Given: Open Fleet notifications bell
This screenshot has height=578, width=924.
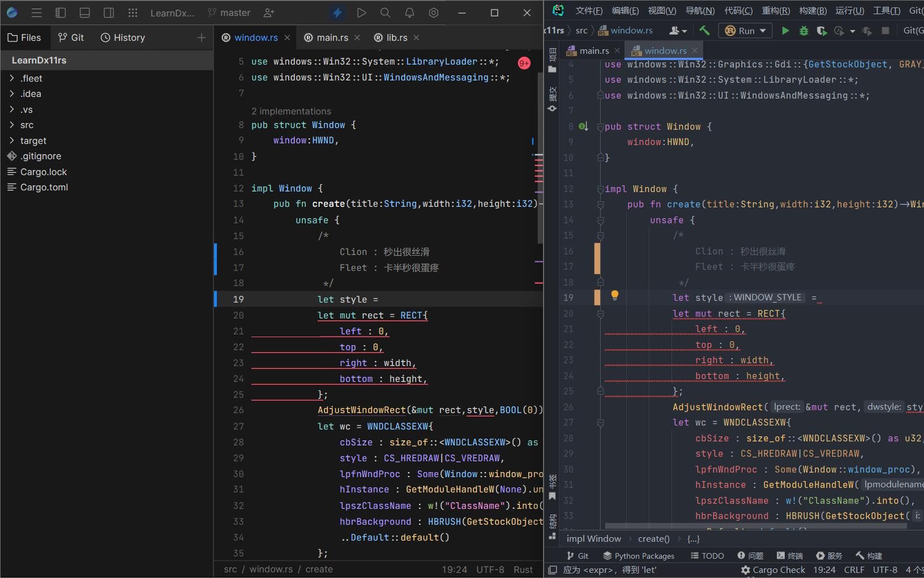Looking at the screenshot, I should 409,12.
